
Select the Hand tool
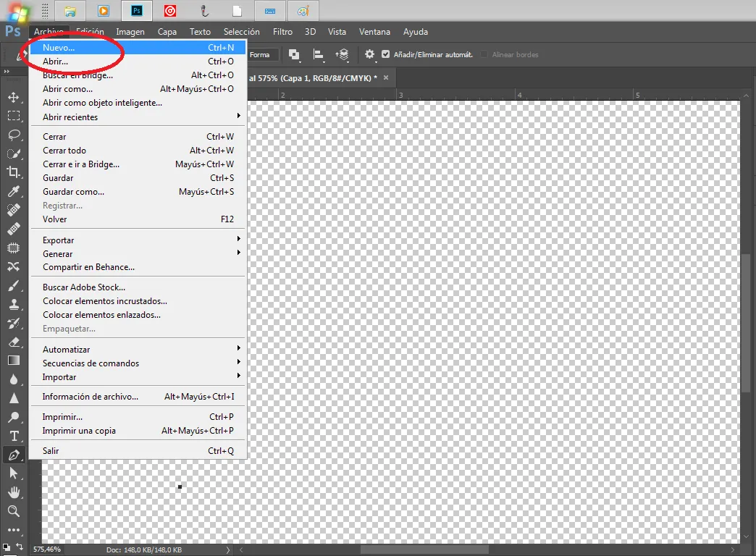click(14, 492)
